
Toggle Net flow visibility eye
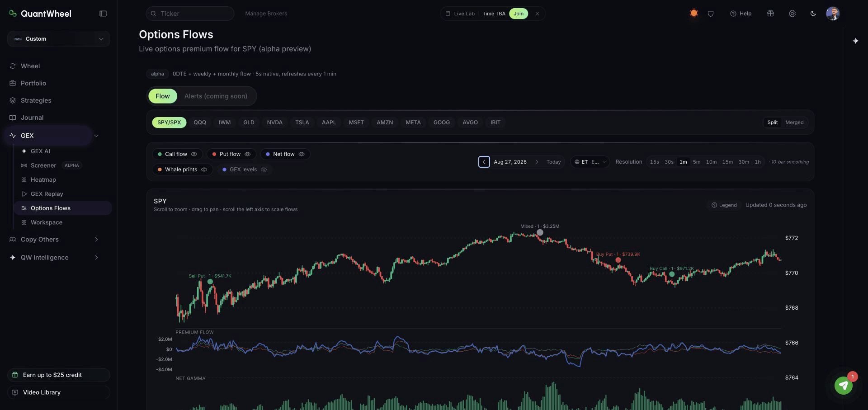click(302, 154)
